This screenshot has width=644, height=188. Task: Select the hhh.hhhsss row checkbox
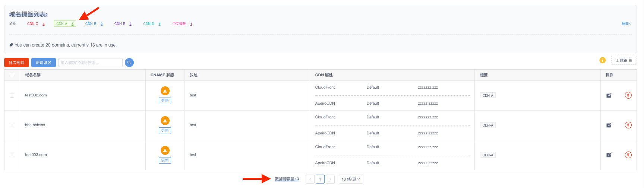point(12,125)
